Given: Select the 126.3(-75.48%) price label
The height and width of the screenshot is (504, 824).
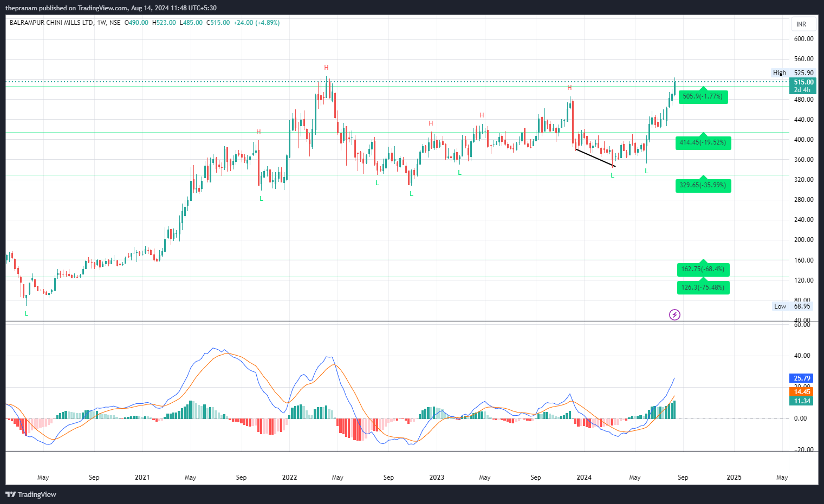Looking at the screenshot, I should pyautogui.click(x=703, y=287).
